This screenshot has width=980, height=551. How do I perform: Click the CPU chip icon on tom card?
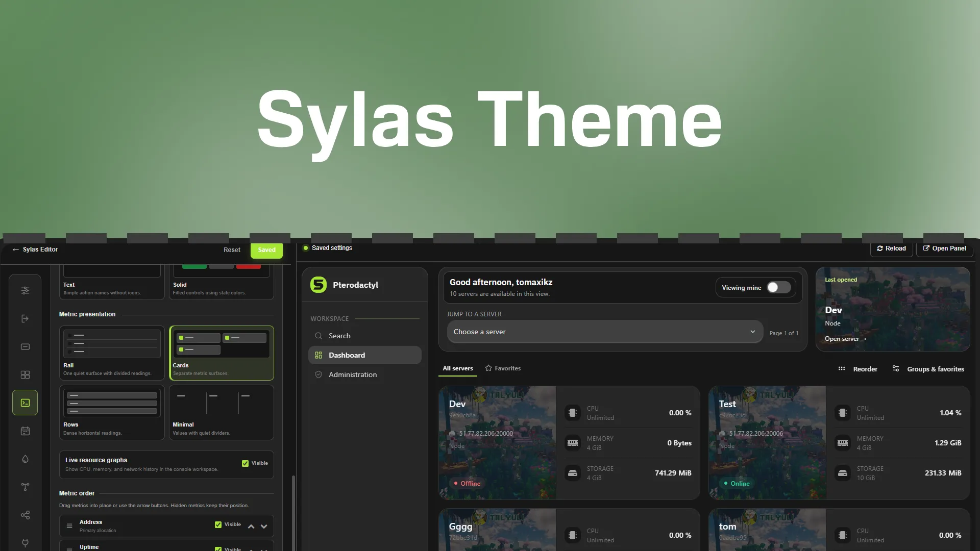(843, 535)
